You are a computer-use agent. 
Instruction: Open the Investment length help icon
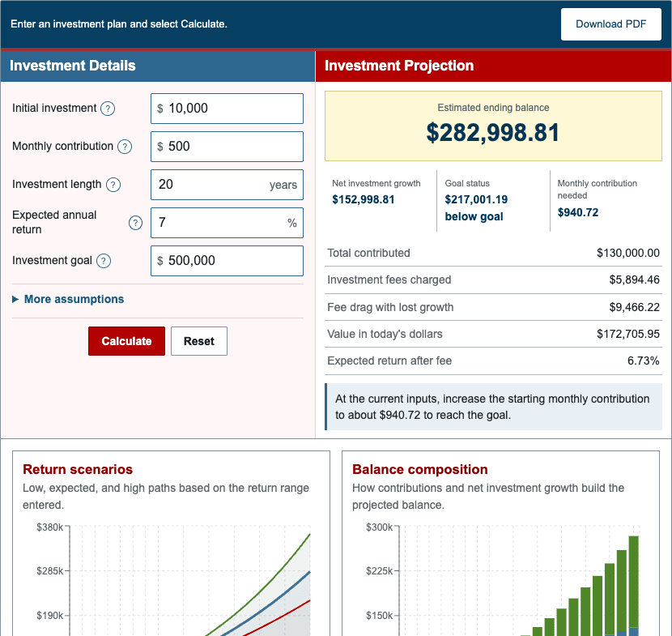coord(113,185)
